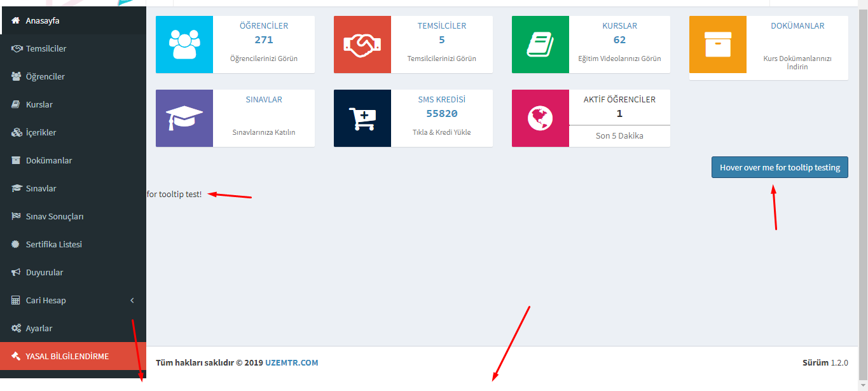
Task: Click the Hover over me tooltip testing button
Action: point(779,167)
